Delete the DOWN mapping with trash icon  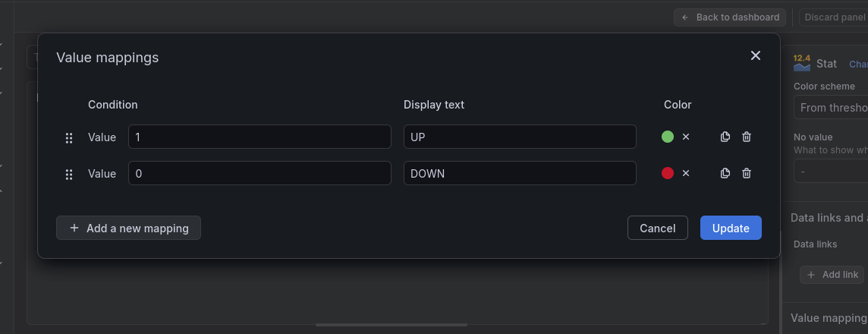tap(746, 173)
